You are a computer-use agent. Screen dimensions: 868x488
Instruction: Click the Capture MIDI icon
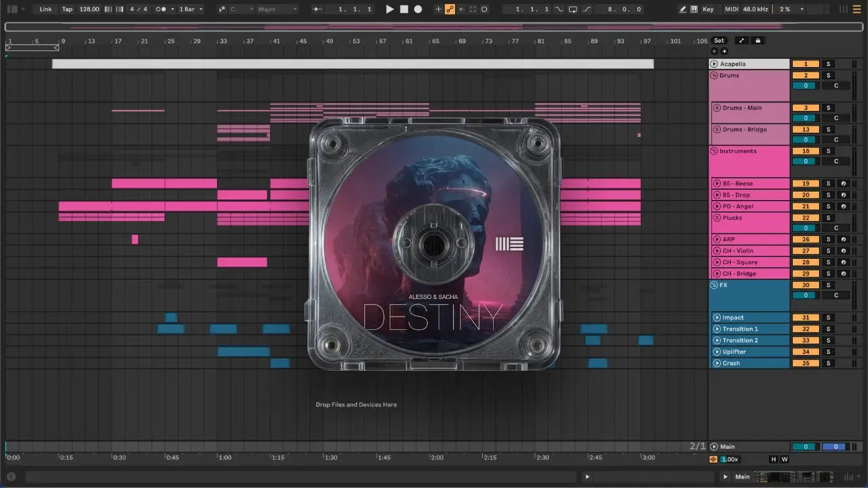[x=473, y=9]
